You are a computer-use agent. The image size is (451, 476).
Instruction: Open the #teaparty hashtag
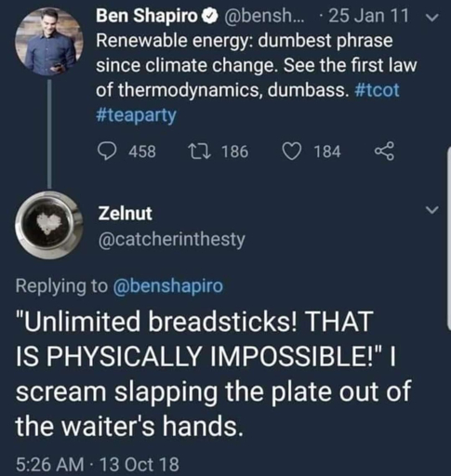[x=136, y=115]
